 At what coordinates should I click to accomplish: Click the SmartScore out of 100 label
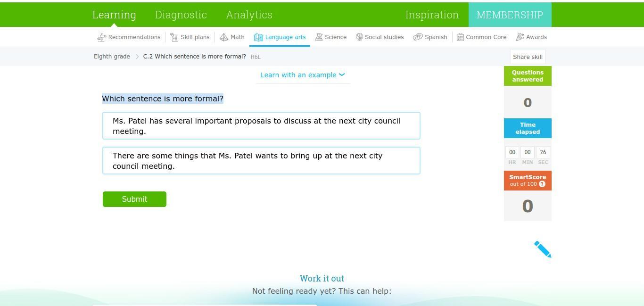(528, 181)
